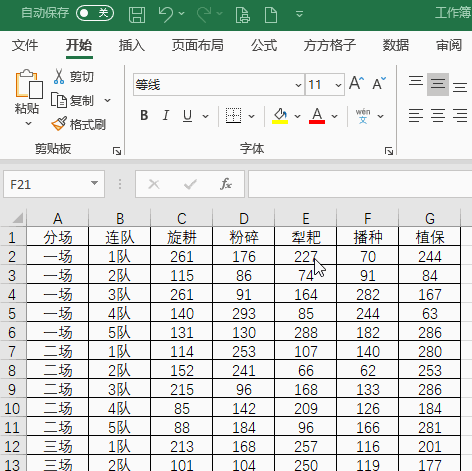472x471 pixels.
Task: Click the print preview icon
Action: [242, 15]
